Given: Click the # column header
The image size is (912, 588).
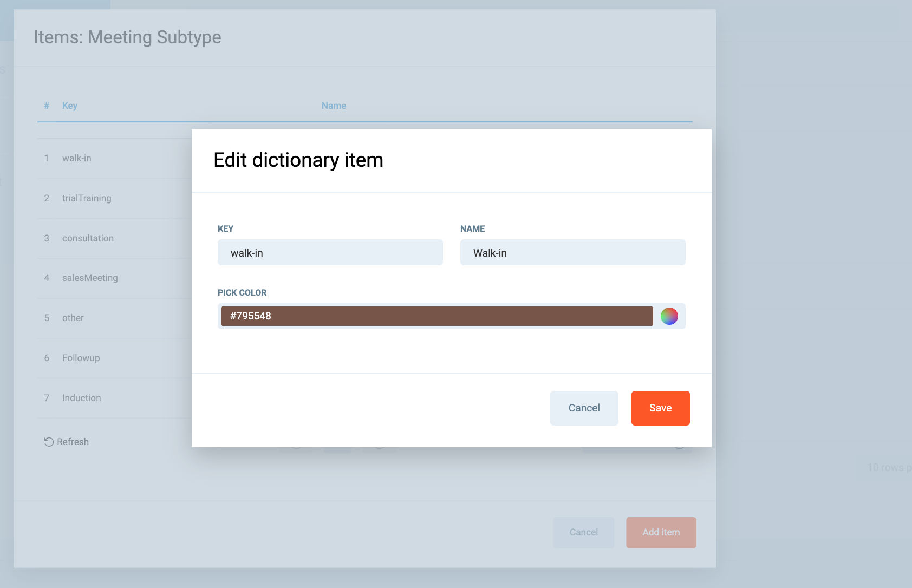Looking at the screenshot, I should click(47, 106).
